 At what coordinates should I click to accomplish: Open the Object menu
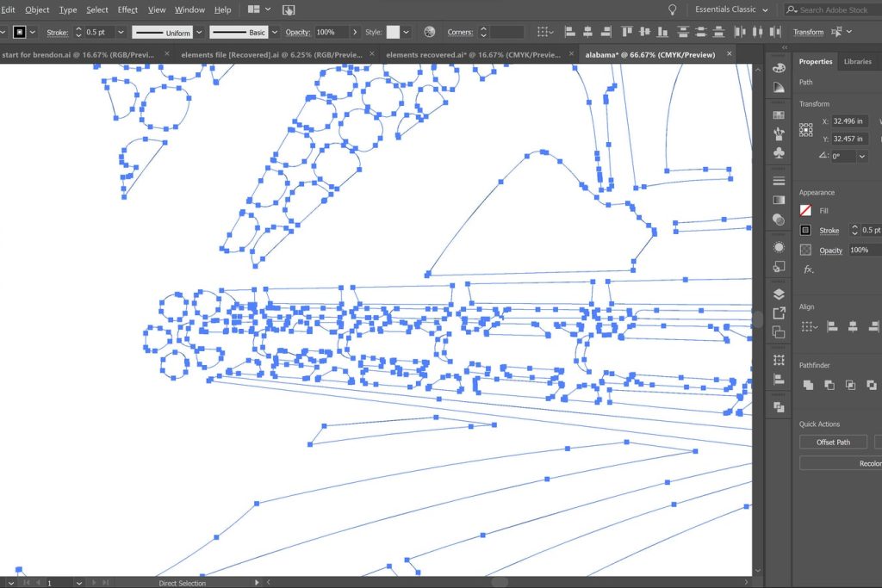point(37,9)
